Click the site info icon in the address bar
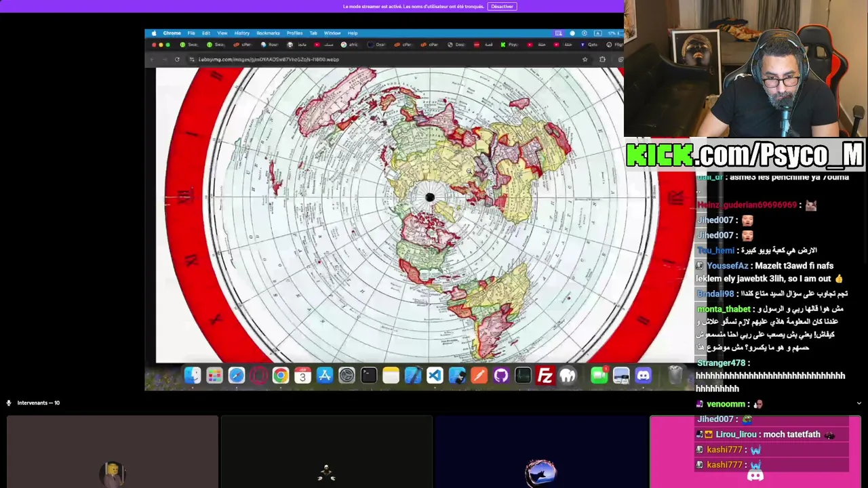 pyautogui.click(x=192, y=60)
